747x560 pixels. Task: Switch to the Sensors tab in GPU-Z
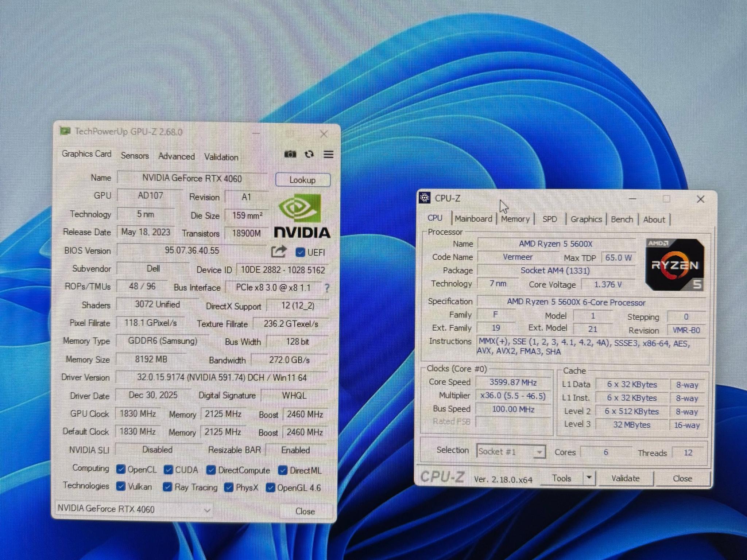click(135, 156)
